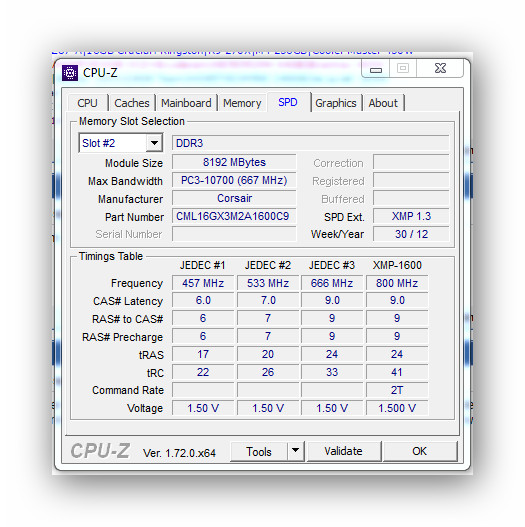Click the DDR3 memory type field
525x527 pixels.
[x=311, y=143]
